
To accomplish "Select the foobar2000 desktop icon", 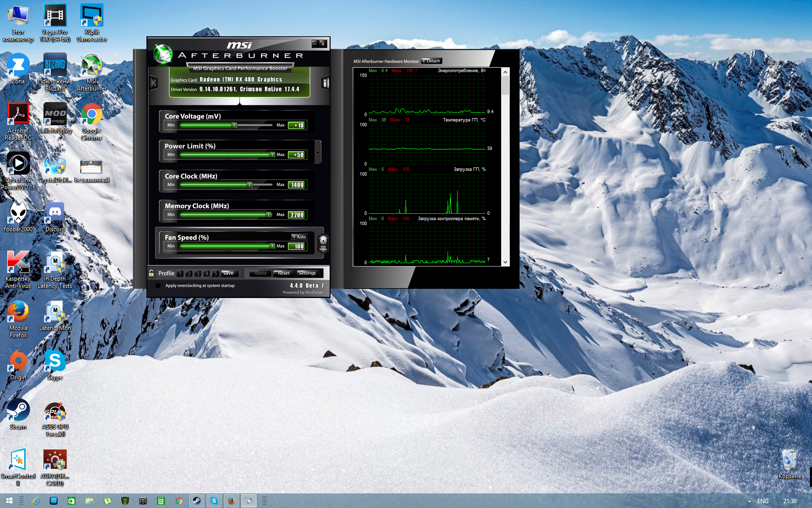I will coord(18,217).
